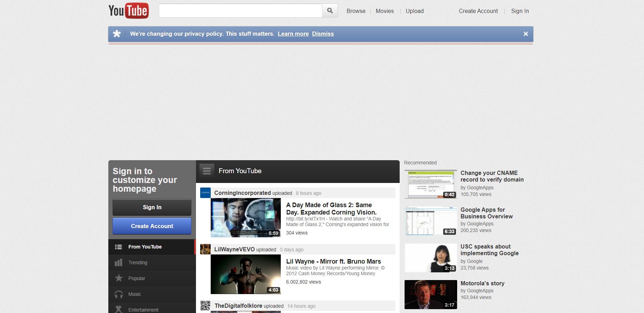Open the Motorola's story video title
The height and width of the screenshot is (313, 644).
pos(482,283)
